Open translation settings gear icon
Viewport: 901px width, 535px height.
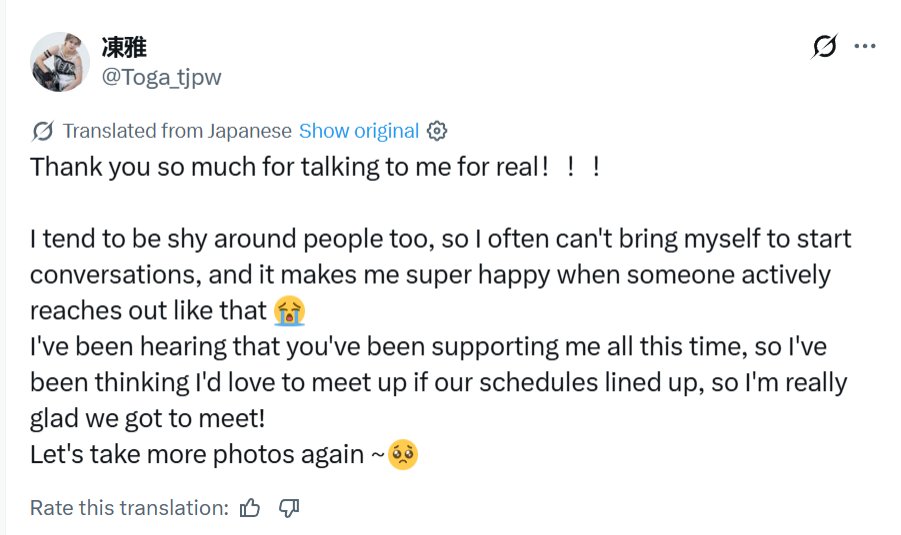437,131
